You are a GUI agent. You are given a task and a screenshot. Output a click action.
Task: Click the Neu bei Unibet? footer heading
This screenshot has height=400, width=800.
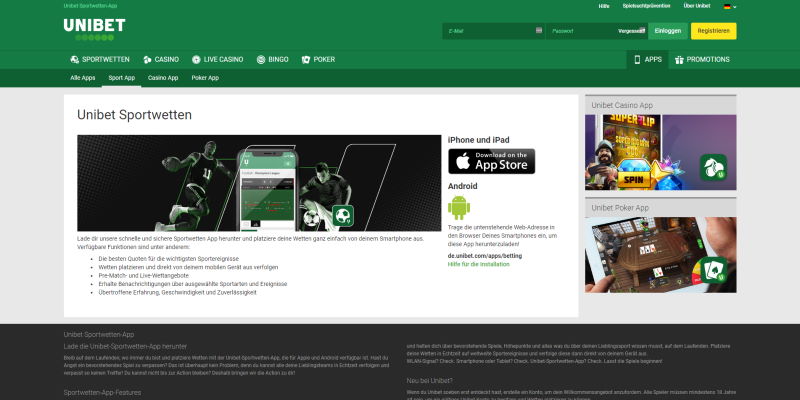(430, 380)
